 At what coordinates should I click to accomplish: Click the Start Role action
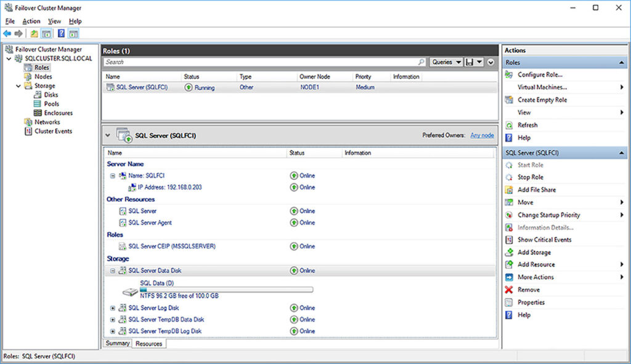530,165
